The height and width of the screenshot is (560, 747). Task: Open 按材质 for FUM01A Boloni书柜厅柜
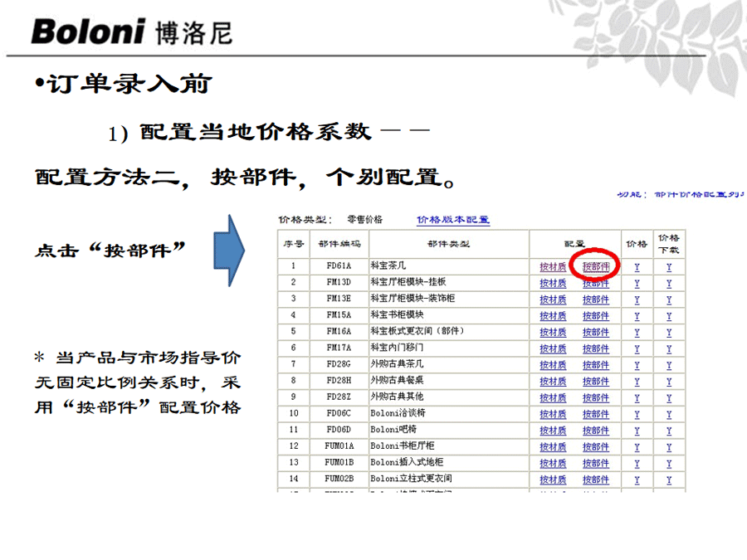[553, 447]
